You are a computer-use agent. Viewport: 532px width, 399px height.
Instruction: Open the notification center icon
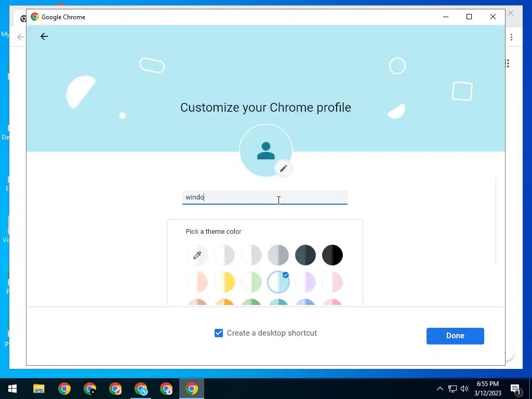pyautogui.click(x=515, y=389)
